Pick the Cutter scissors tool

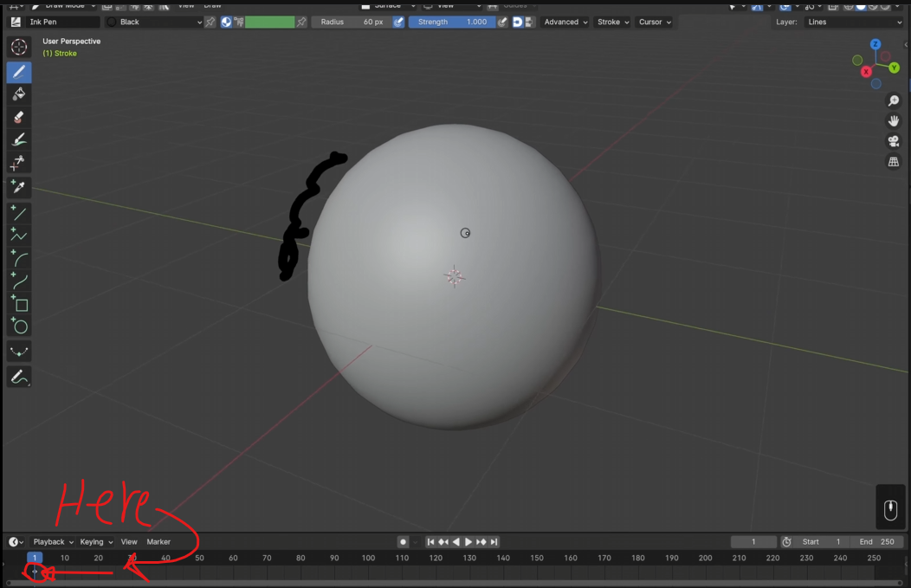point(18,162)
